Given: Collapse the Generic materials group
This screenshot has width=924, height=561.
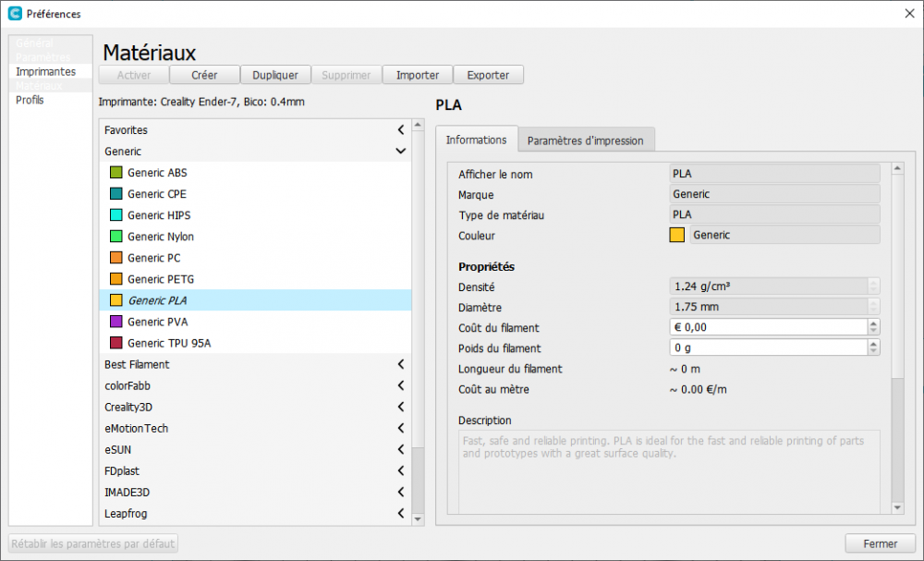Looking at the screenshot, I should click(400, 152).
